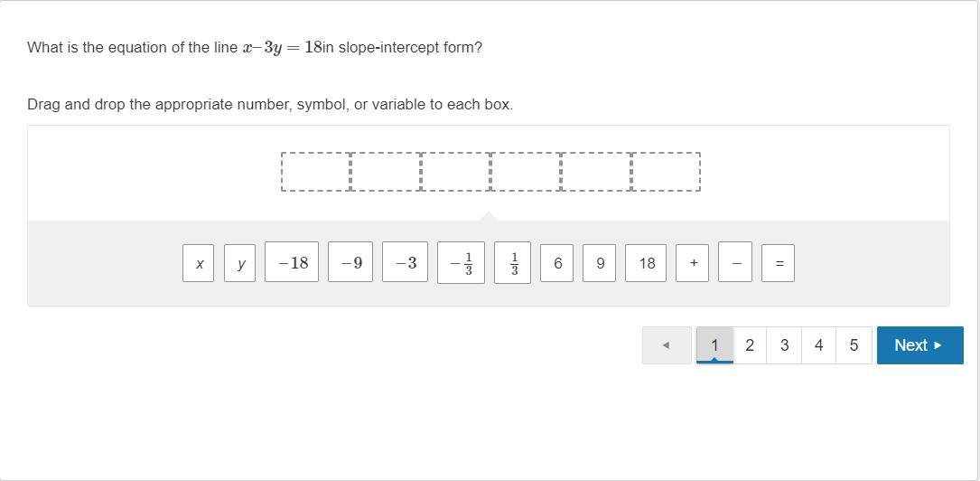Viewport: 980px width, 481px height.
Task: Choose the positive one-third fraction tile
Action: click(513, 263)
